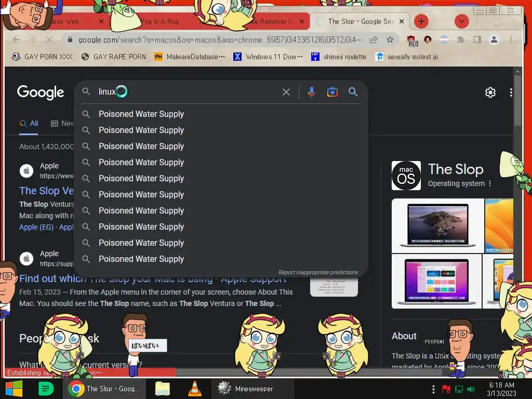Screen dimensions: 532x399
Task: Click the red flag tray icon
Action: [446, 389]
